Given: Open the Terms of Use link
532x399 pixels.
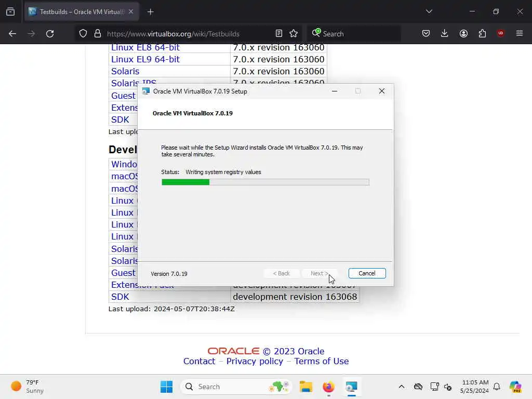Looking at the screenshot, I should point(321,362).
